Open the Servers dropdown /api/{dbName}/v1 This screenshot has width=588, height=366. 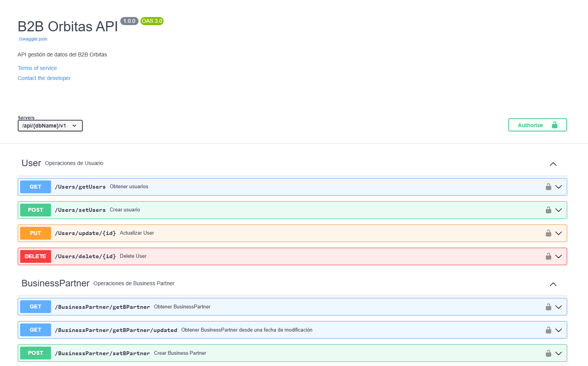click(x=50, y=126)
